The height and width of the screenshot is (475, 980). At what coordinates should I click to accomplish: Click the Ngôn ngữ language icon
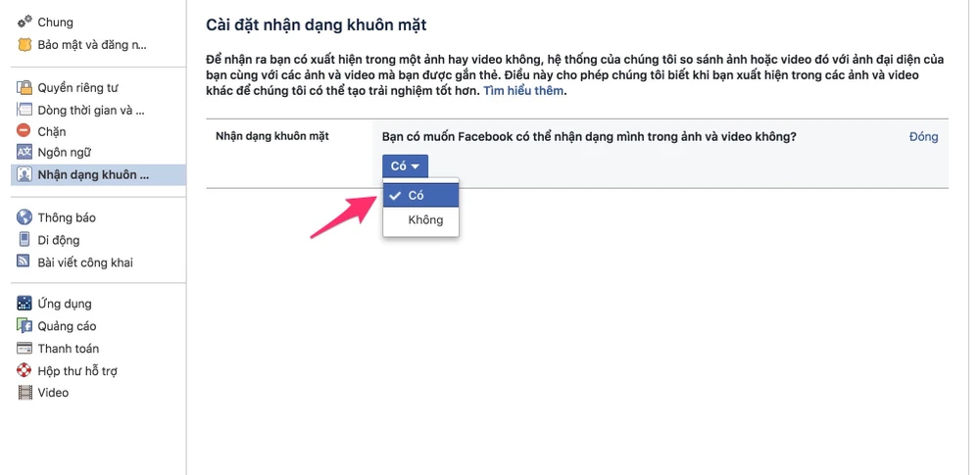click(24, 152)
